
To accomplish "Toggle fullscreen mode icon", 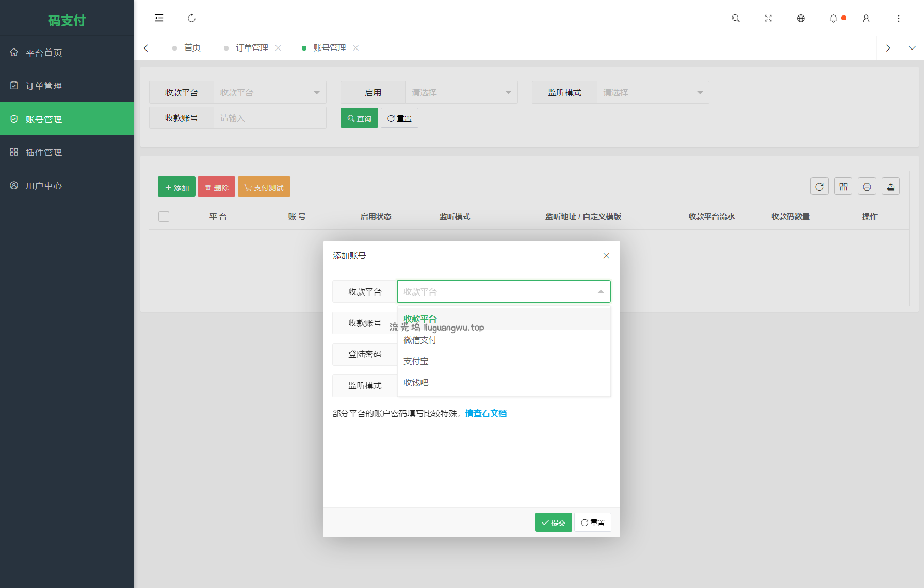I will pyautogui.click(x=768, y=18).
